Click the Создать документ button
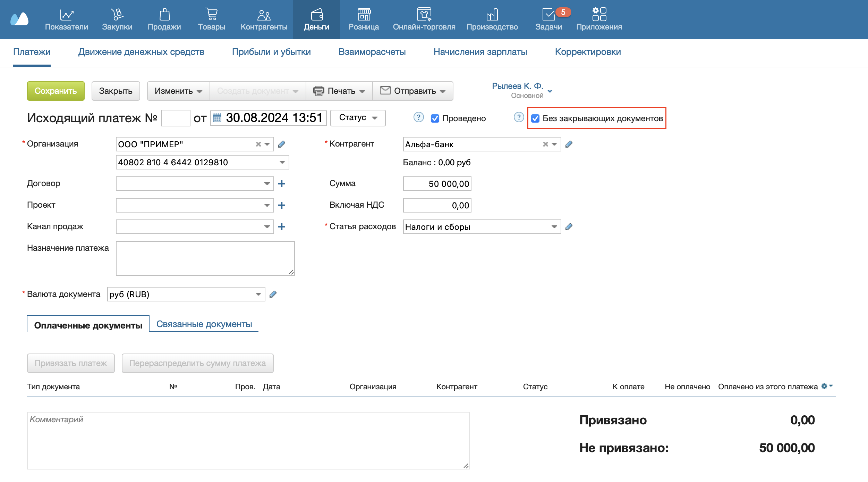The image size is (868, 482). coord(258,91)
